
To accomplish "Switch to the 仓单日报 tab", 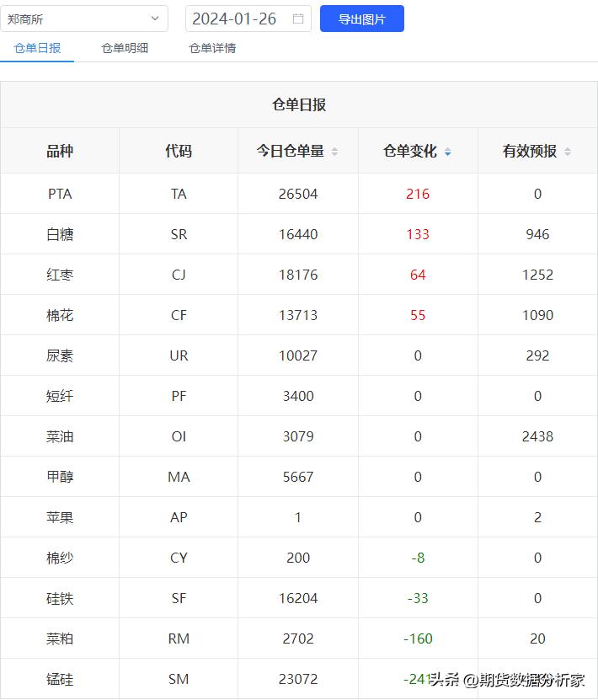I will pos(37,48).
